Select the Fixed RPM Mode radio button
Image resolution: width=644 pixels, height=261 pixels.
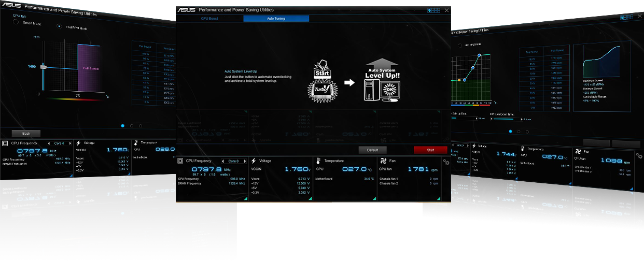[x=59, y=26]
